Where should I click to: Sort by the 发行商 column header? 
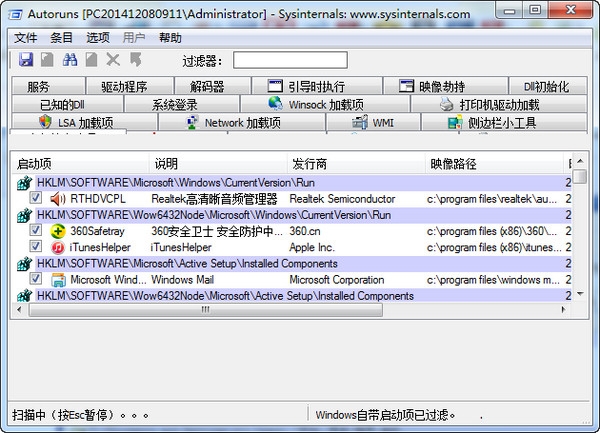[356, 164]
